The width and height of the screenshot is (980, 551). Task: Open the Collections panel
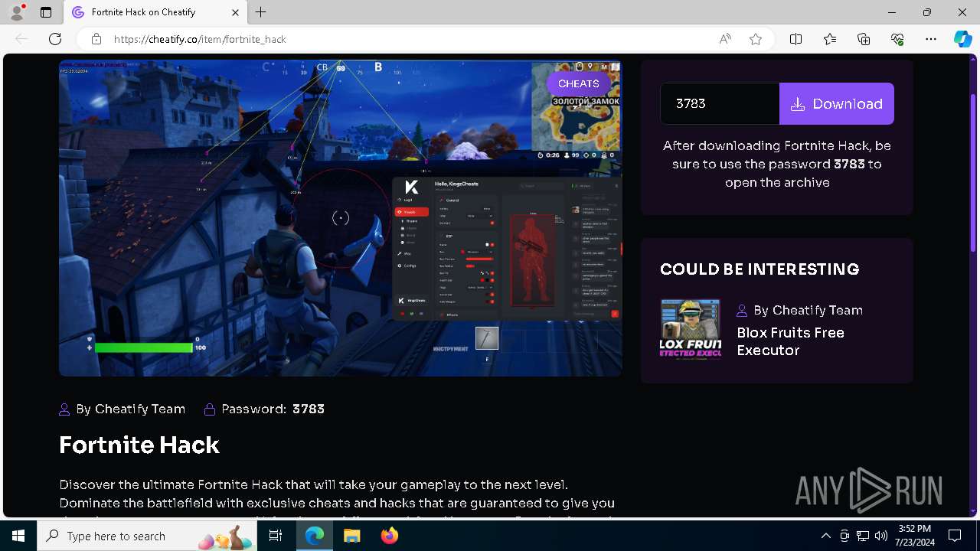[864, 39]
